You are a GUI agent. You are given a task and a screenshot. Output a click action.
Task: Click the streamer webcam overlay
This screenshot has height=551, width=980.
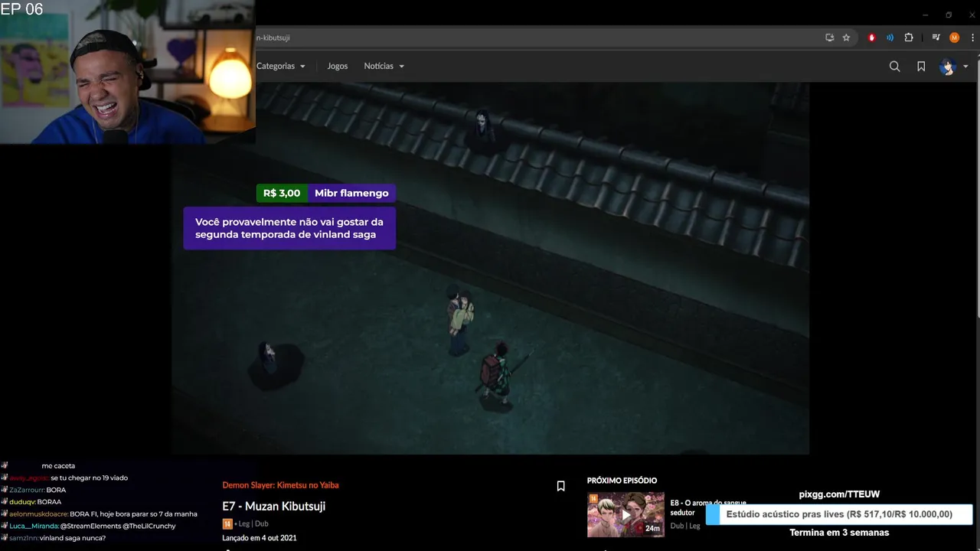tap(127, 72)
